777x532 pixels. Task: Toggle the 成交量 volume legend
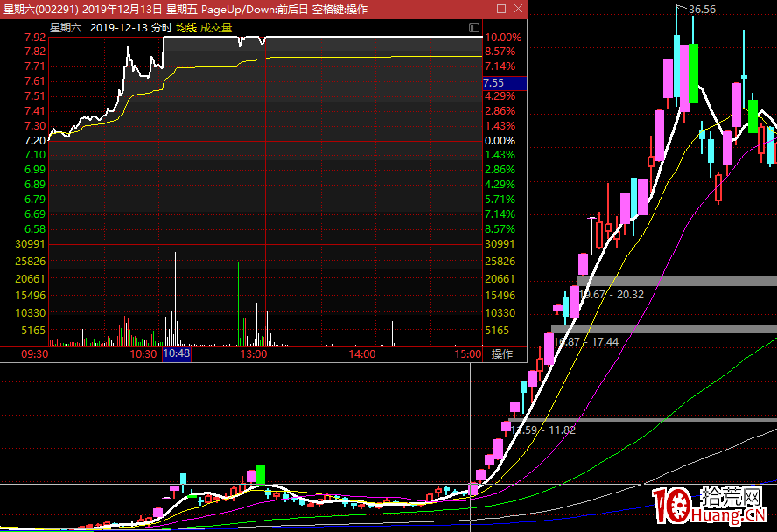coord(216,27)
